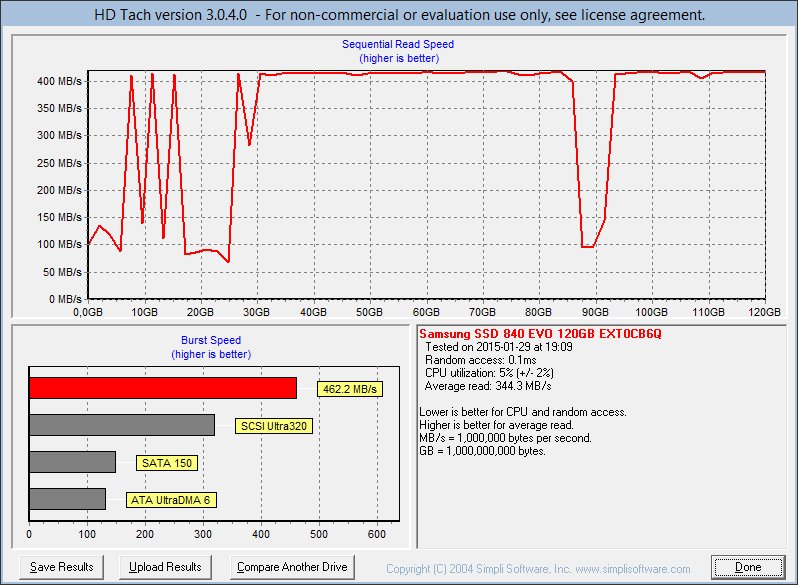Image resolution: width=798 pixels, height=585 pixels.
Task: Click the 200 MB/s axis label
Action: click(x=59, y=190)
